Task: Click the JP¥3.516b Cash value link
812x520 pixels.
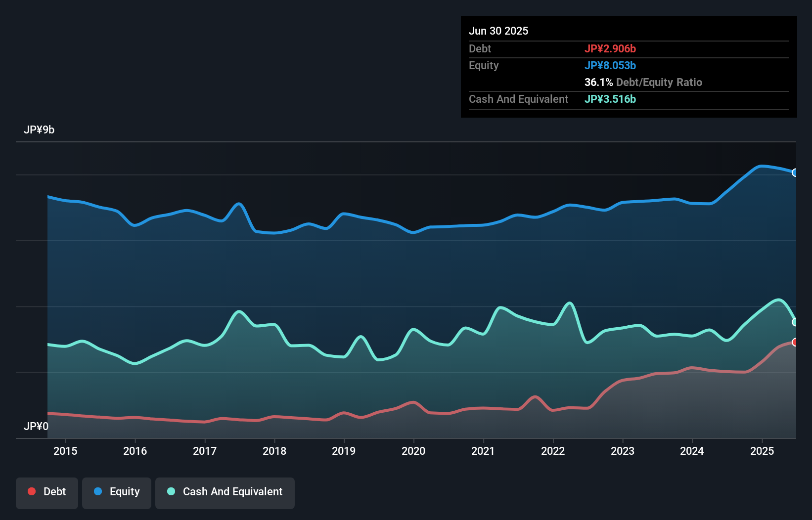Action: click(610, 99)
